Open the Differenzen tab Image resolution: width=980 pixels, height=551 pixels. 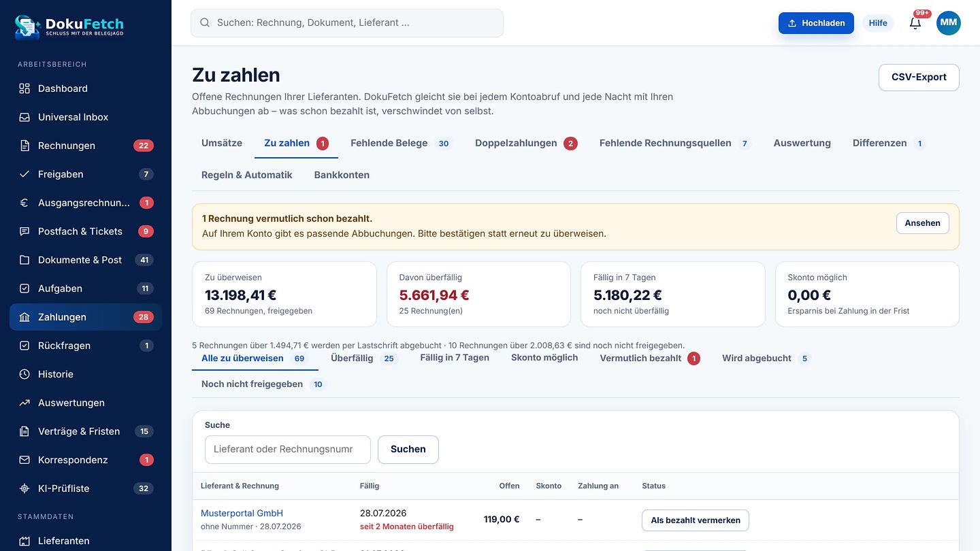[x=888, y=143]
